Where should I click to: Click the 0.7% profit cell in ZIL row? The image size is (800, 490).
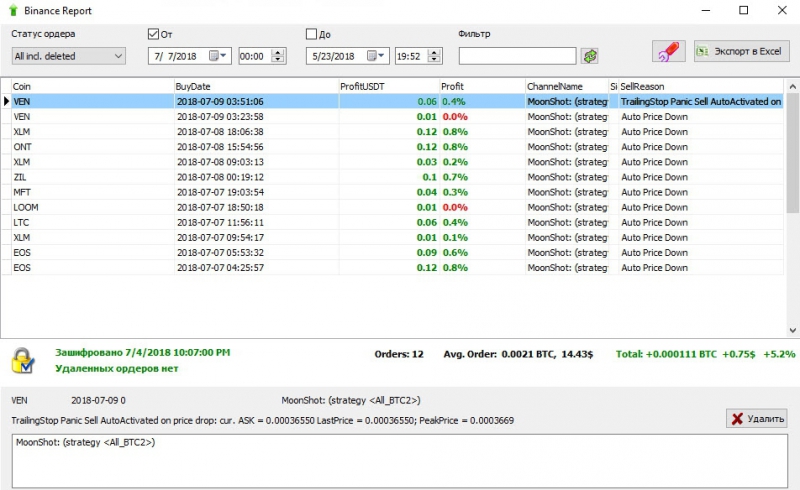(483, 177)
